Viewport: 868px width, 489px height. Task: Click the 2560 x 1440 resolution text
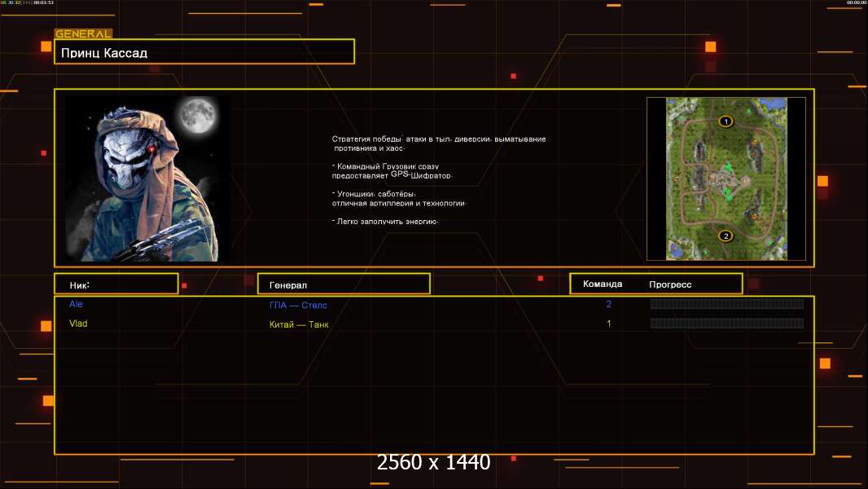tap(433, 462)
